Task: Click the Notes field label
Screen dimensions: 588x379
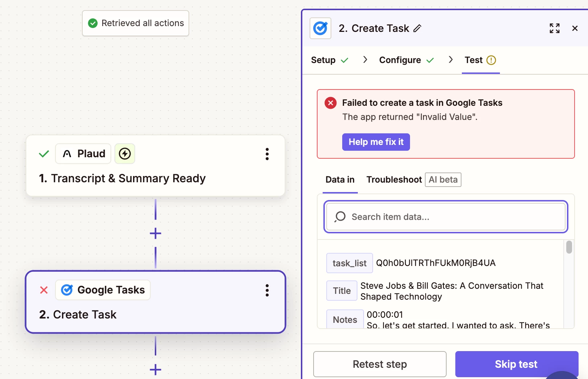Action: click(x=345, y=319)
